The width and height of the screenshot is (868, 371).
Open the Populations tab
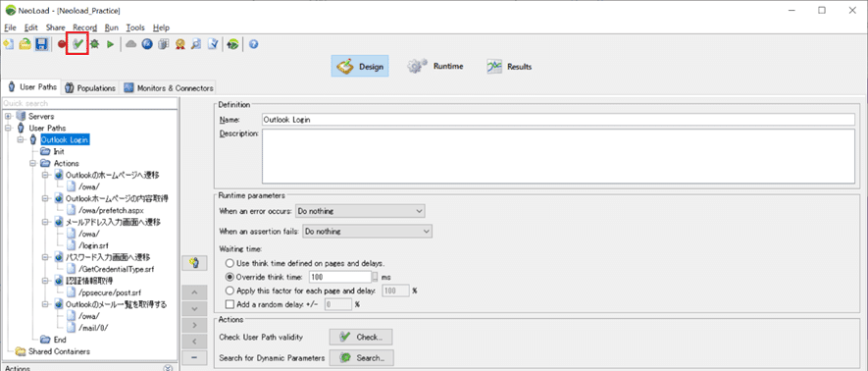[x=91, y=87]
